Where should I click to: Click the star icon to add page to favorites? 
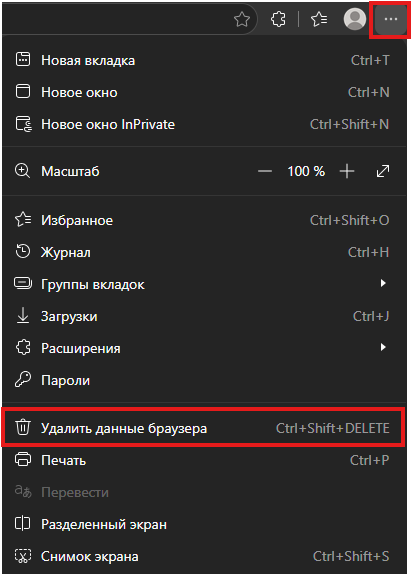click(242, 19)
